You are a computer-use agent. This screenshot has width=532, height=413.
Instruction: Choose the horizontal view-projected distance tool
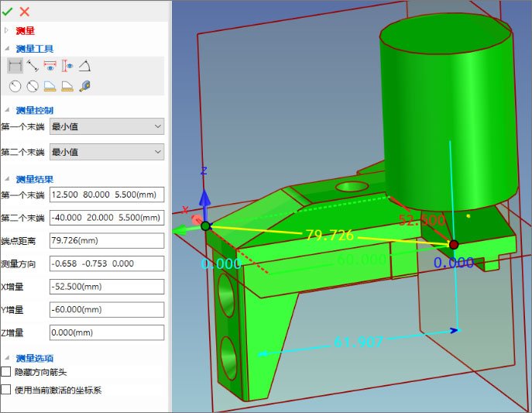50,66
